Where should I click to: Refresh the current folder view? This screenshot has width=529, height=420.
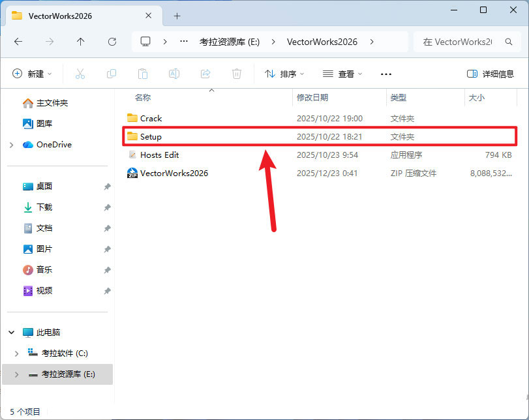[112, 42]
